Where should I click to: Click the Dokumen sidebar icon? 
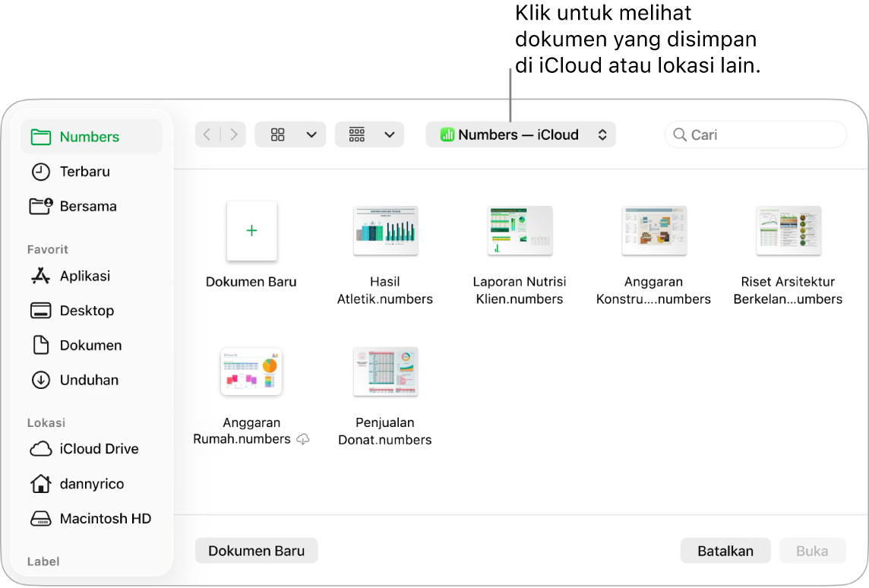(40, 345)
